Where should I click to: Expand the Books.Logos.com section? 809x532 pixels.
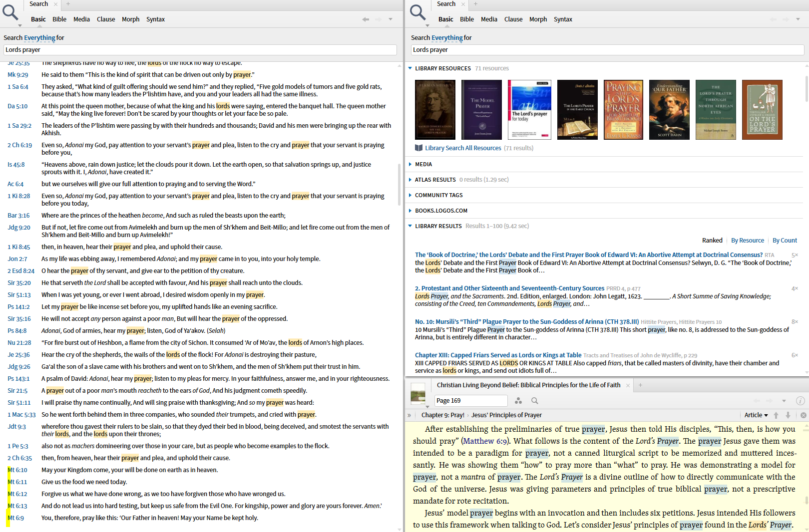point(410,211)
